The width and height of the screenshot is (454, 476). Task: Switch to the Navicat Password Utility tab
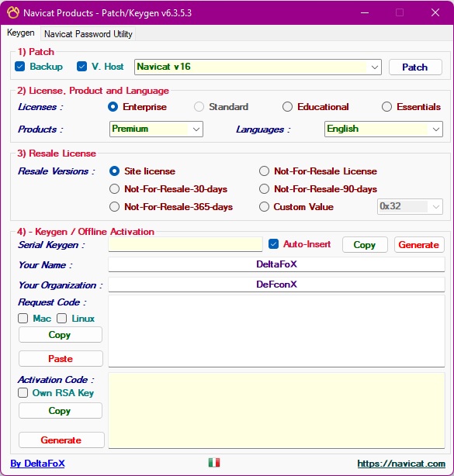pyautogui.click(x=88, y=33)
